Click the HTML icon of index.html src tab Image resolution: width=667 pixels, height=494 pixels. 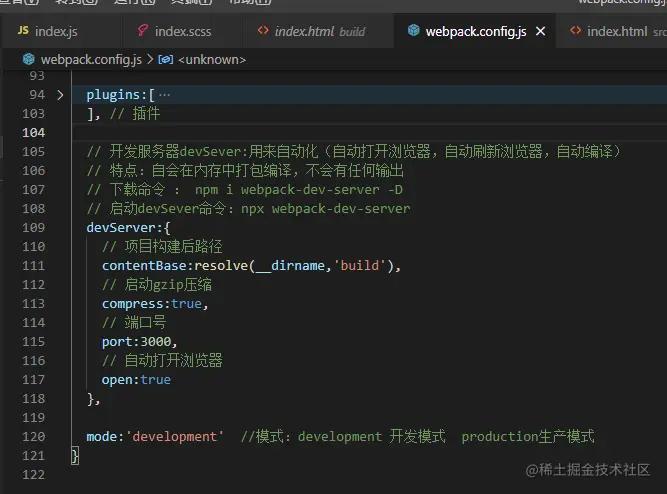[x=576, y=30]
